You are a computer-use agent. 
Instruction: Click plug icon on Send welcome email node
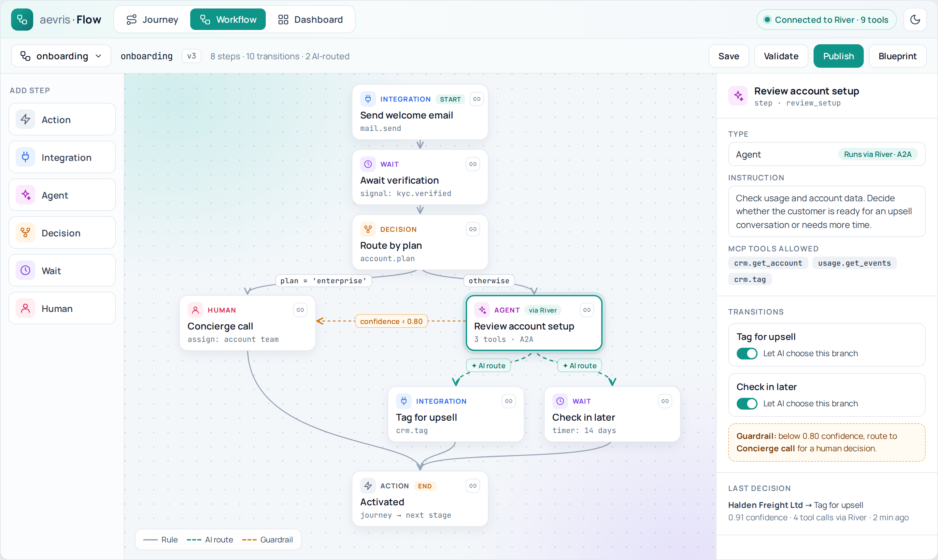click(x=368, y=99)
